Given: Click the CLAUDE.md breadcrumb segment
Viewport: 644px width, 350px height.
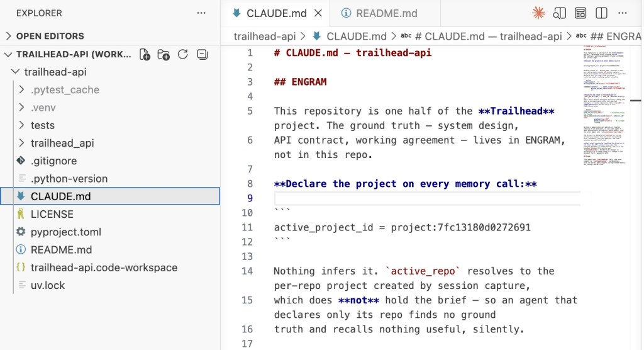Looking at the screenshot, I should 356,36.
